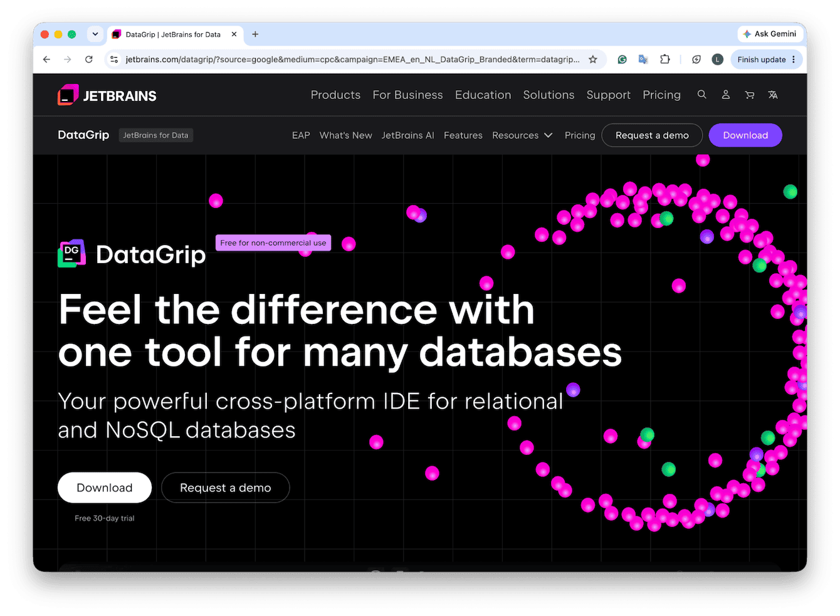Click DataGrip name in subnav
Screen dimensions: 840x616
point(83,135)
